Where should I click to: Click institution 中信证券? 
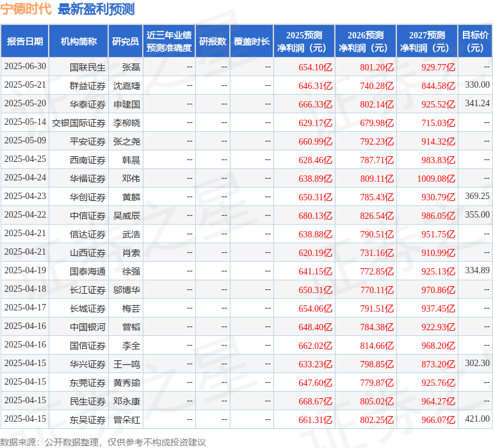(x=88, y=216)
